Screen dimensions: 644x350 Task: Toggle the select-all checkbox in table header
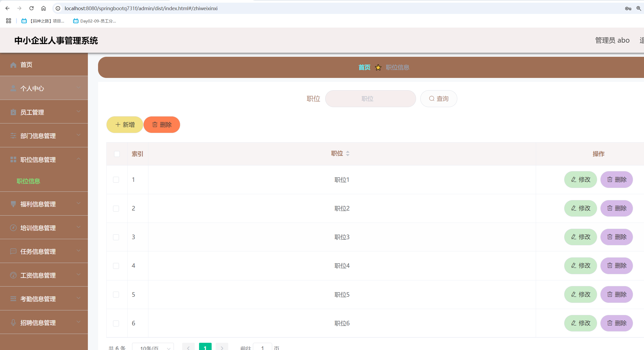click(117, 154)
